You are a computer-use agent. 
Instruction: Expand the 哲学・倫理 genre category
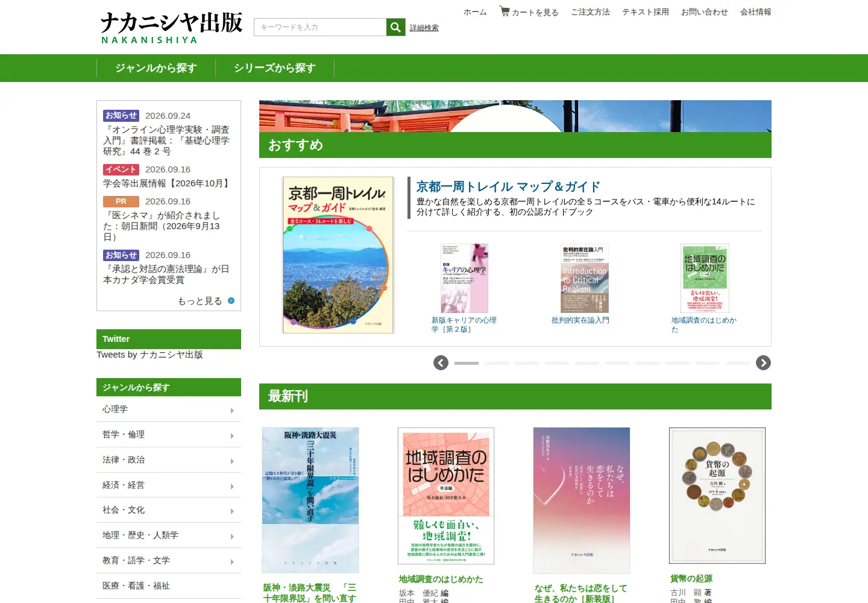[169, 435]
